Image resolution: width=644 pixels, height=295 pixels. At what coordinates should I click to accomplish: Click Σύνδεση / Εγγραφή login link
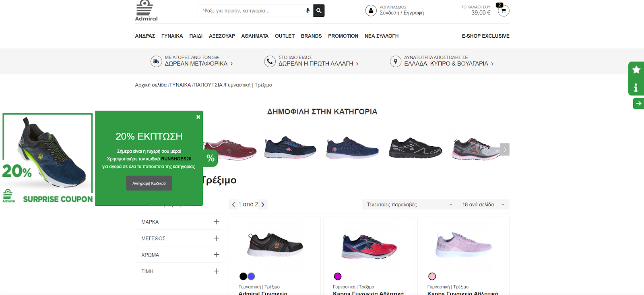[x=402, y=13]
